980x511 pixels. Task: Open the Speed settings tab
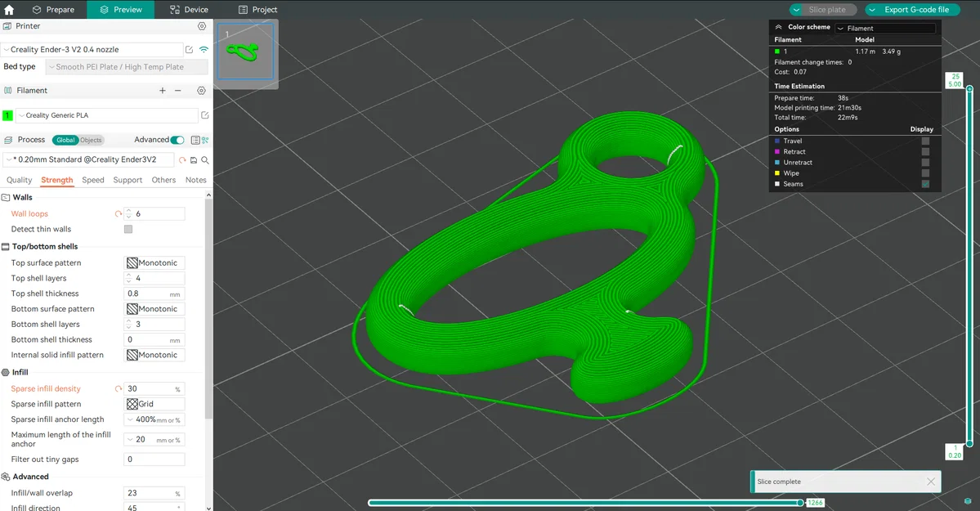click(93, 180)
